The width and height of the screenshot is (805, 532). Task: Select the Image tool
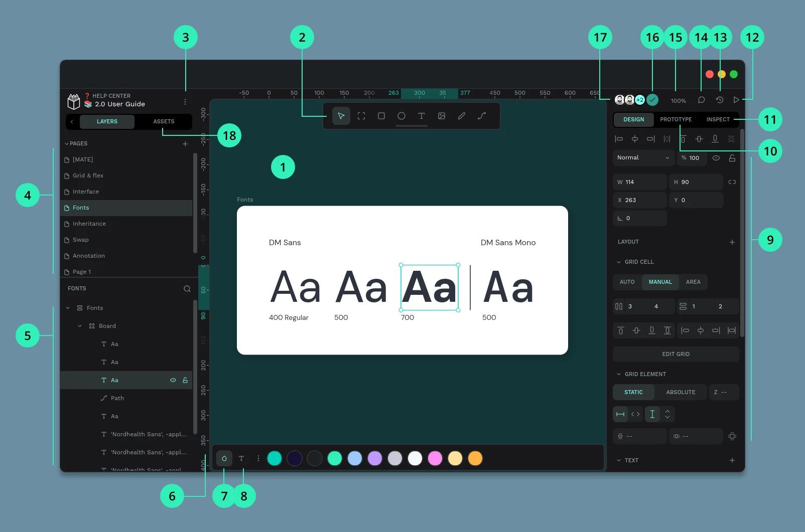coord(442,116)
